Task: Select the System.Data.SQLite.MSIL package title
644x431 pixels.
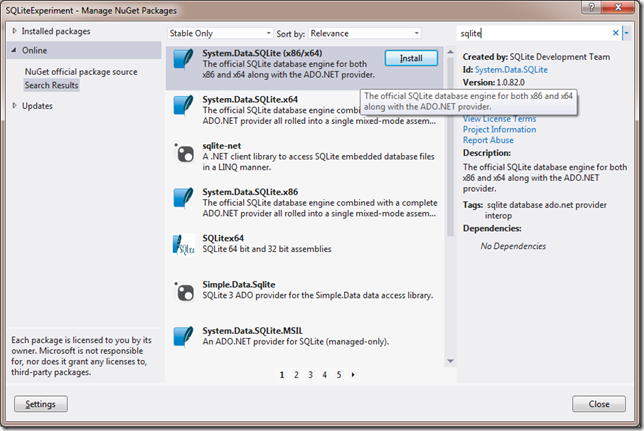Action: coord(253,331)
